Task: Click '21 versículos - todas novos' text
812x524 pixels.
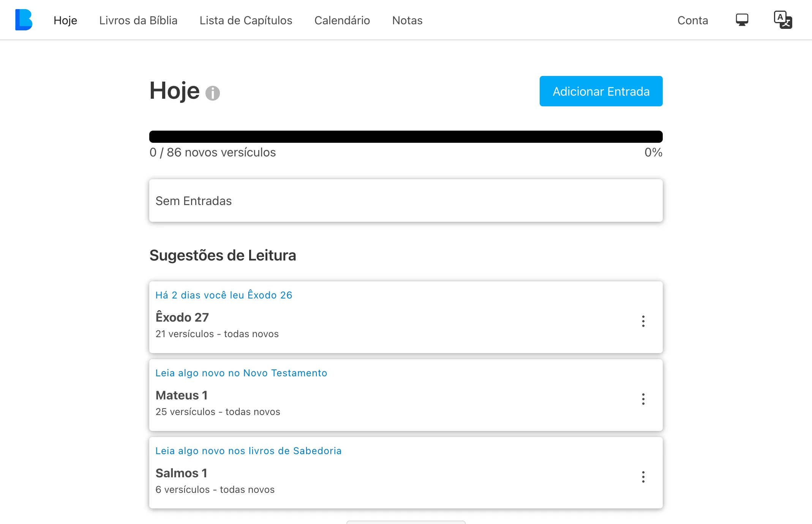Action: pos(217,334)
